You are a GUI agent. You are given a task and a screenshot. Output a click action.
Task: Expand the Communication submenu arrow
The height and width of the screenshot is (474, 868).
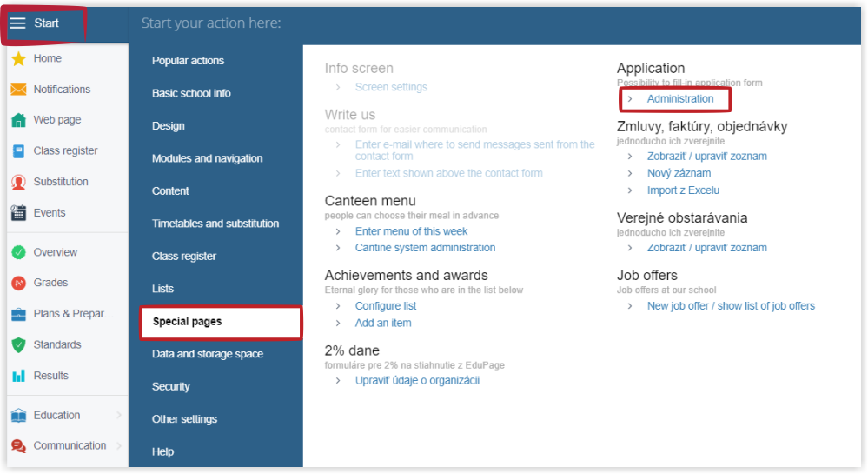[119, 445]
